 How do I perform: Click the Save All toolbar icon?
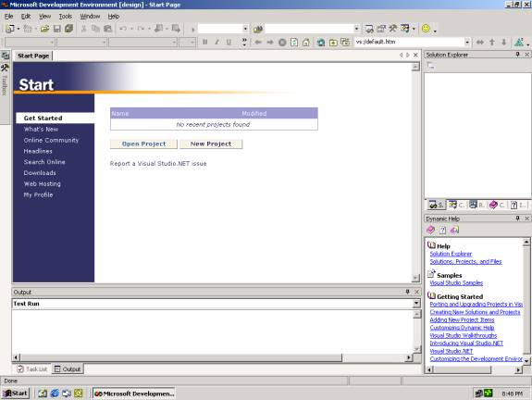(68, 29)
